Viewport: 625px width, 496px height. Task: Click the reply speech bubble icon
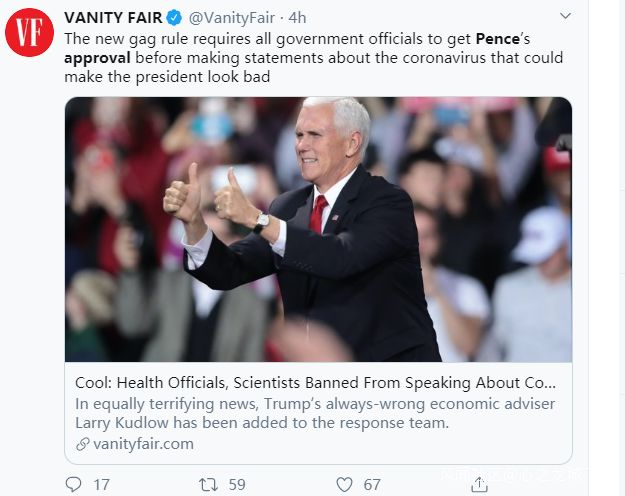(x=73, y=484)
